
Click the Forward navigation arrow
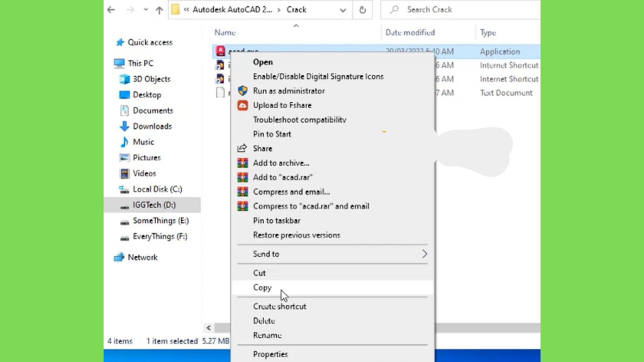click(x=130, y=9)
